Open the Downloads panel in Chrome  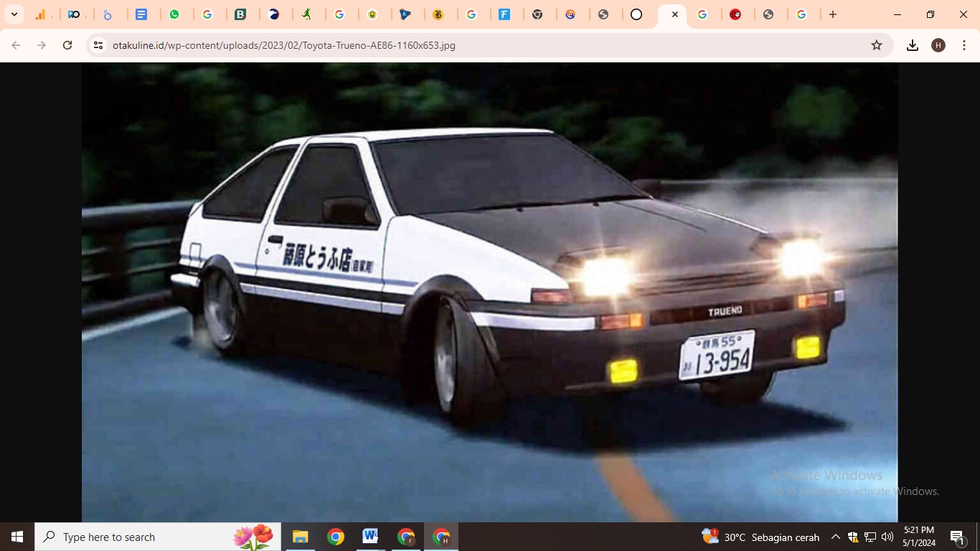click(x=913, y=44)
